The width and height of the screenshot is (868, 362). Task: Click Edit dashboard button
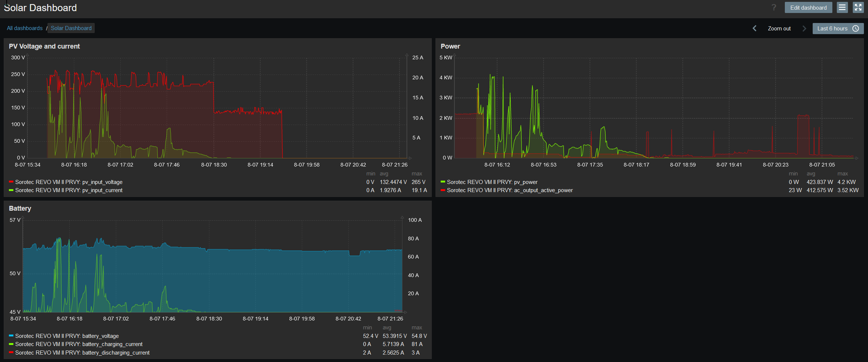808,7
